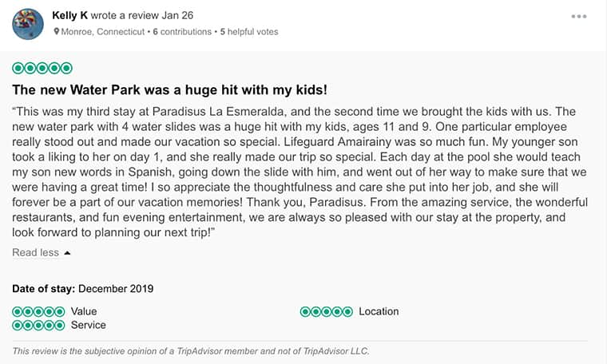Screen dimensions: 607x364
Task: Click the "Read less" link
Action: 35,252
